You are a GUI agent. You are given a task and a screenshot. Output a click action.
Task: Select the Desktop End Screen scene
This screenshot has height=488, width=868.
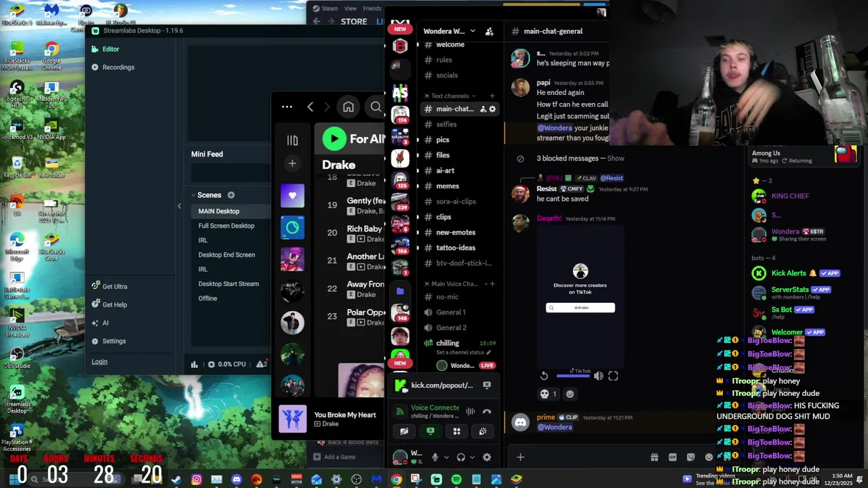point(226,255)
